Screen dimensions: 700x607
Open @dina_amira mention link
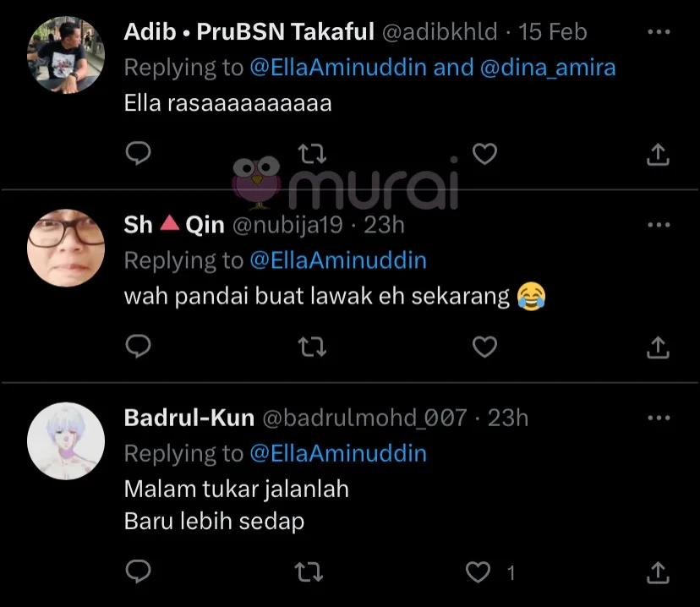548,68
